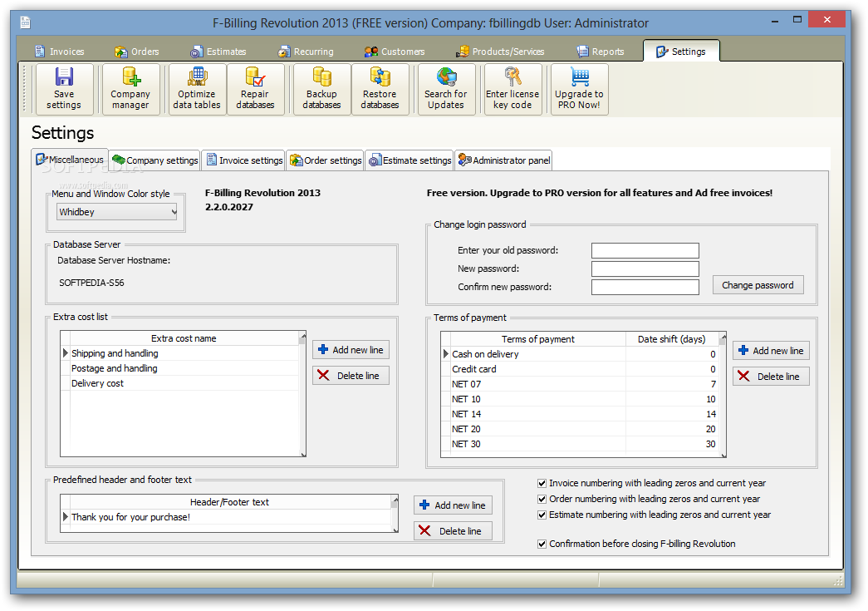
Task: Open Enter license key code
Action: [512, 89]
